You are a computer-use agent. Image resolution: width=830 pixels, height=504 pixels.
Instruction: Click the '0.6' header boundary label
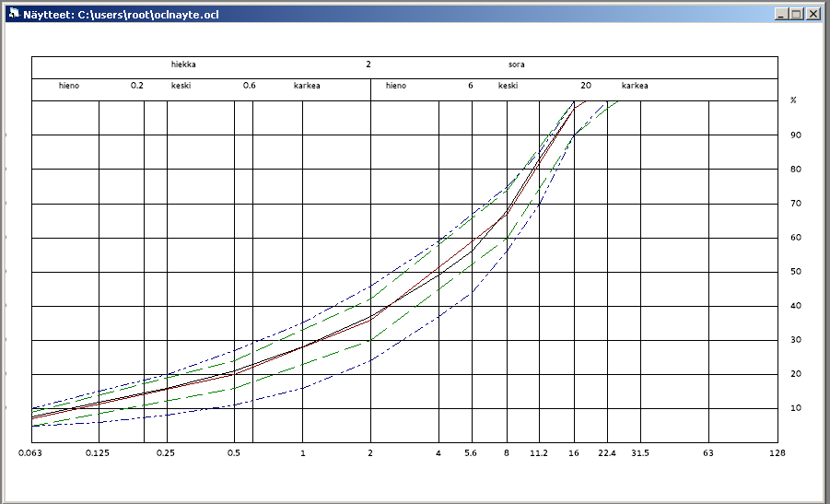pyautogui.click(x=249, y=86)
